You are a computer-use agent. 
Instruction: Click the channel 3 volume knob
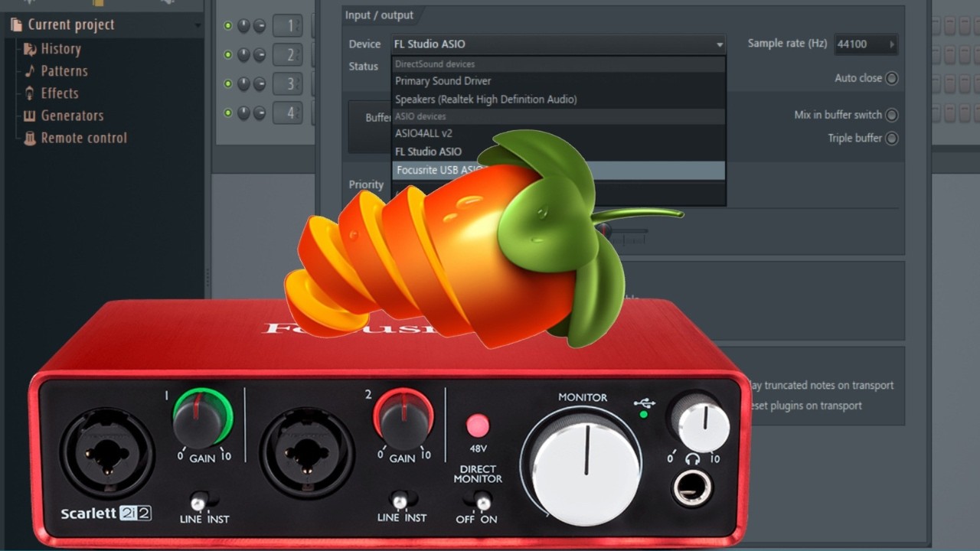coord(260,83)
